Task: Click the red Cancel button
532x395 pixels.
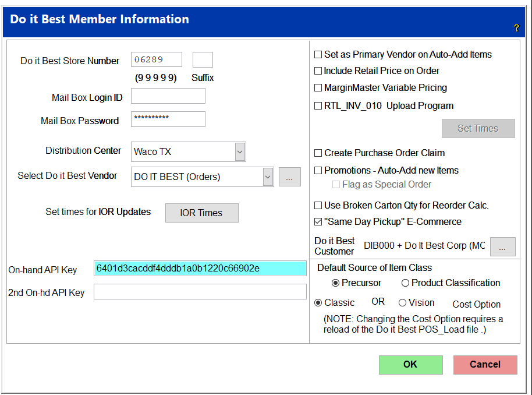Action: [x=485, y=365]
